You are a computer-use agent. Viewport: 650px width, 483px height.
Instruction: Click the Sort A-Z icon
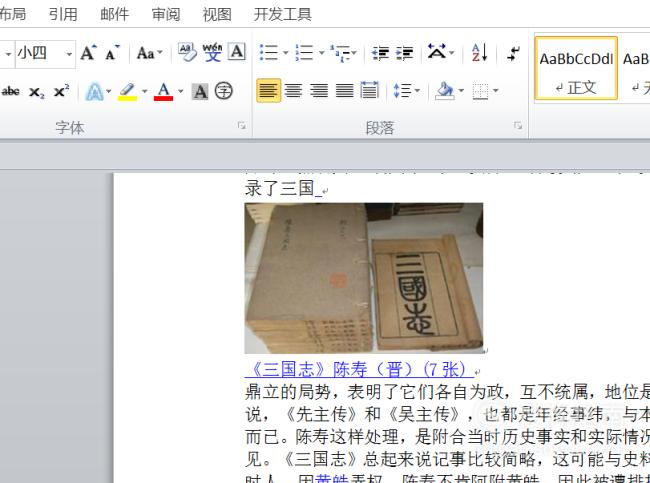480,53
